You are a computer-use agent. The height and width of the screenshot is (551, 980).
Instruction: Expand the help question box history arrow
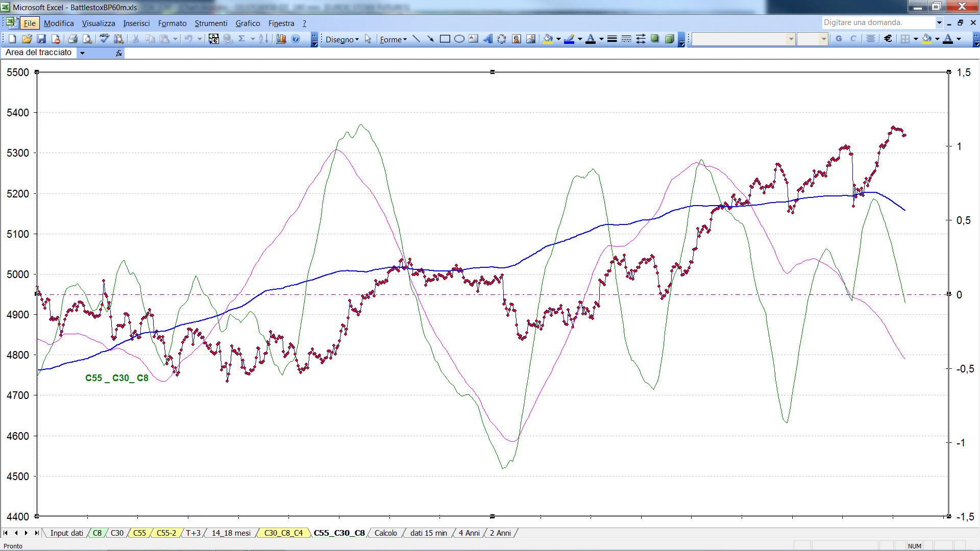tap(939, 22)
